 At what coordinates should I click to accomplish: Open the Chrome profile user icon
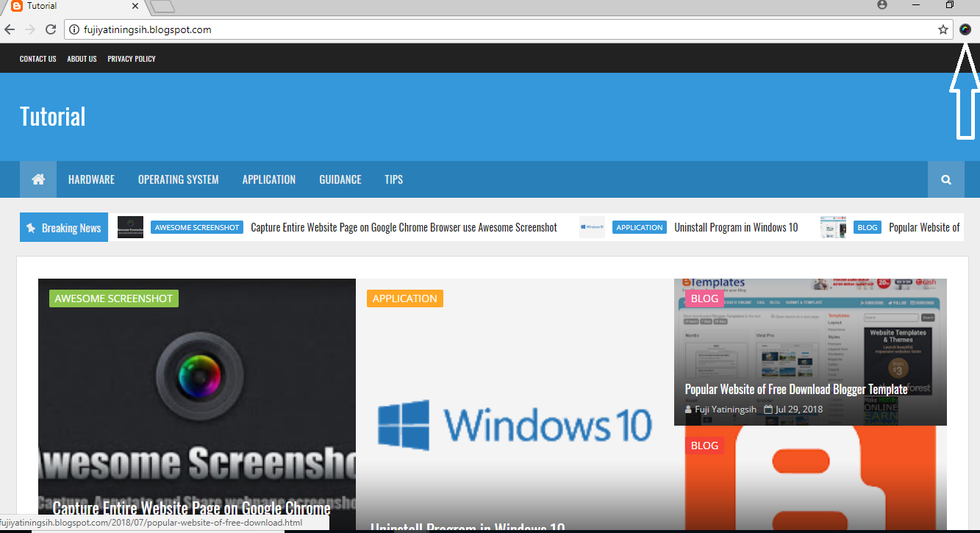[x=882, y=5]
